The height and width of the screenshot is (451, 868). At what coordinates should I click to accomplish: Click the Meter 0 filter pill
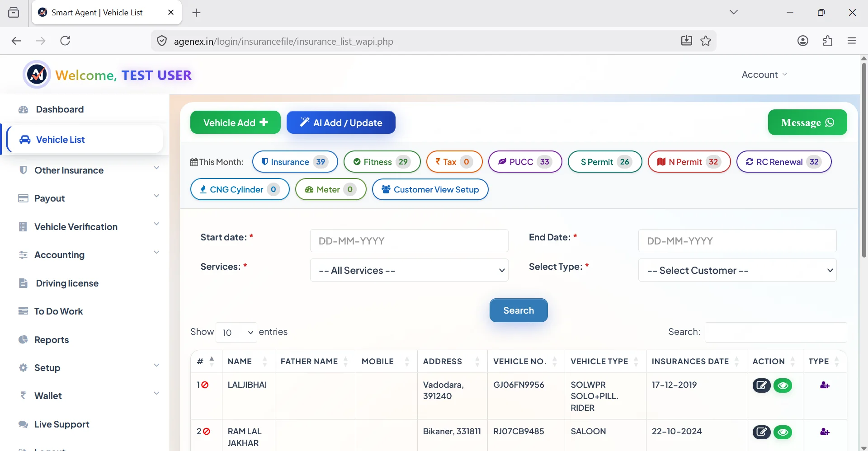330,189
